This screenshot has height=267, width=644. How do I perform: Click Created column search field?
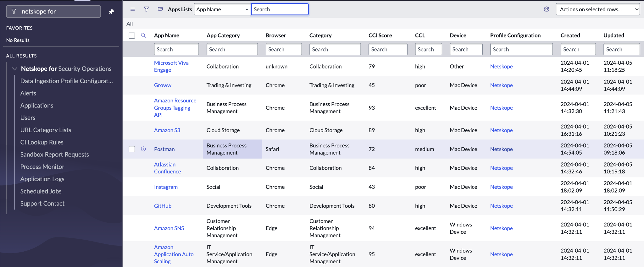click(578, 49)
